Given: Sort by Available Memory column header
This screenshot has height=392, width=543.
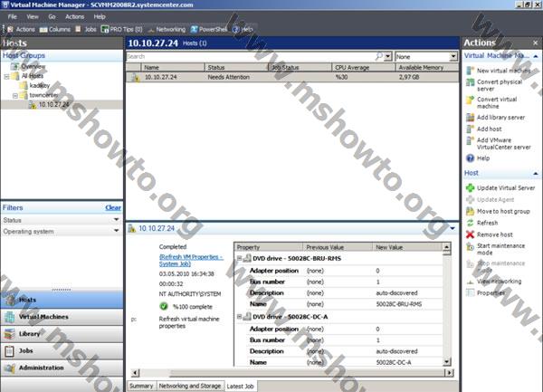Looking at the screenshot, I should coord(427,68).
